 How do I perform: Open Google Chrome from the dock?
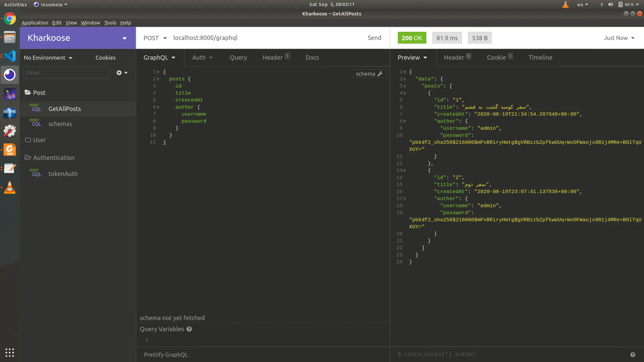coord(10,18)
